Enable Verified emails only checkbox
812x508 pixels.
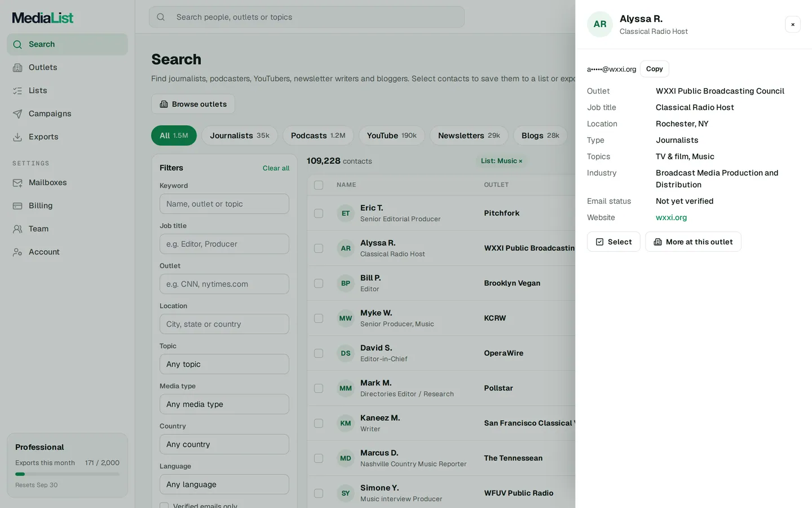click(164, 506)
